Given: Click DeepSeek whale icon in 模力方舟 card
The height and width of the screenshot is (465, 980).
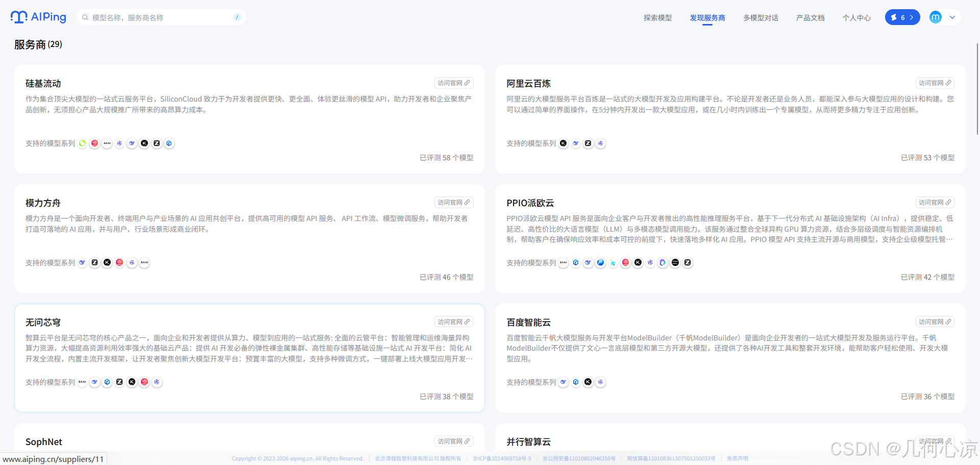Looking at the screenshot, I should point(82,263).
